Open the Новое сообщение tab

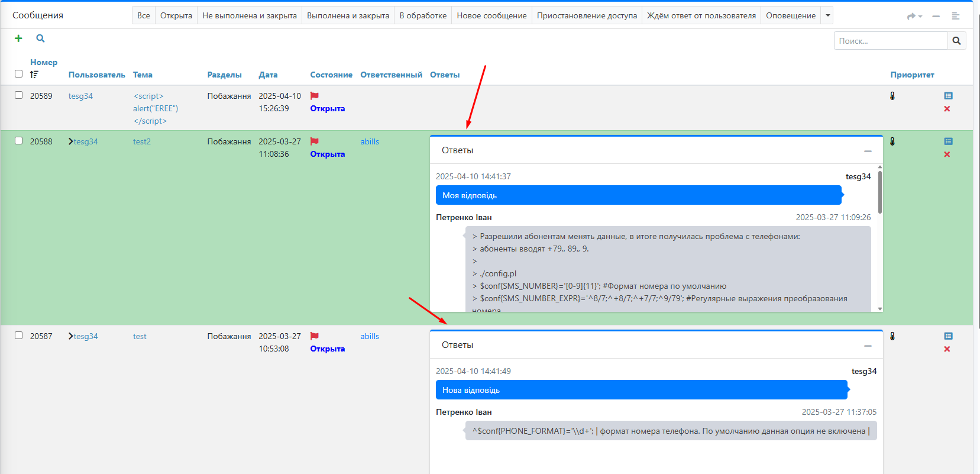[x=492, y=15]
